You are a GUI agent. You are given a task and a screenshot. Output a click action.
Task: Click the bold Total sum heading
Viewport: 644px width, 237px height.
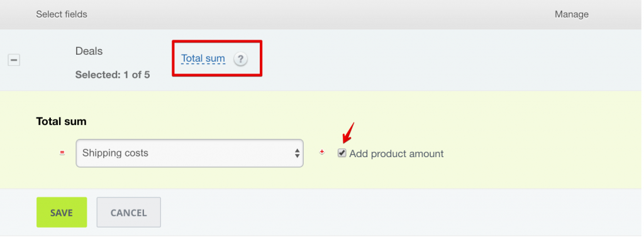[61, 121]
